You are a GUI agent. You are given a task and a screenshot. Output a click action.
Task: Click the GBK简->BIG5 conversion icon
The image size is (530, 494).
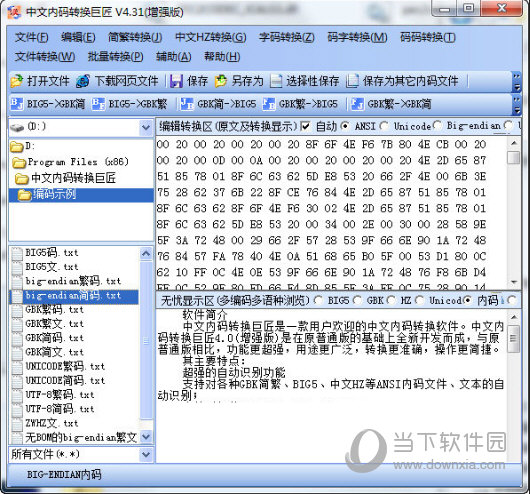(x=187, y=103)
